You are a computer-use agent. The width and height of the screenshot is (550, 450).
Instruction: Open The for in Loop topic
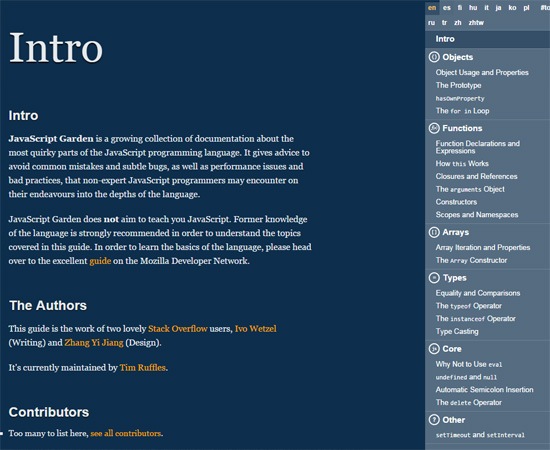pos(462,111)
